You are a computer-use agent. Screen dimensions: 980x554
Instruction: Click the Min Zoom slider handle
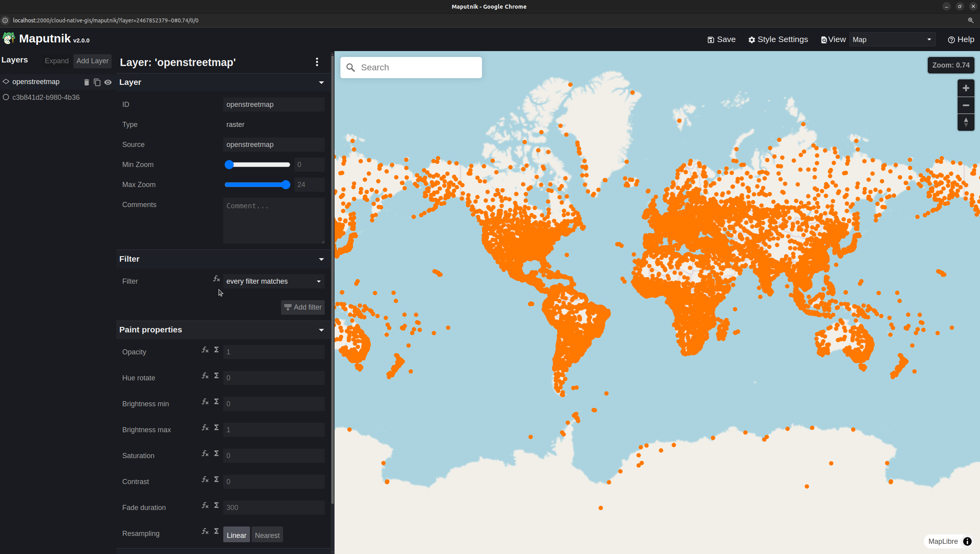tap(229, 165)
